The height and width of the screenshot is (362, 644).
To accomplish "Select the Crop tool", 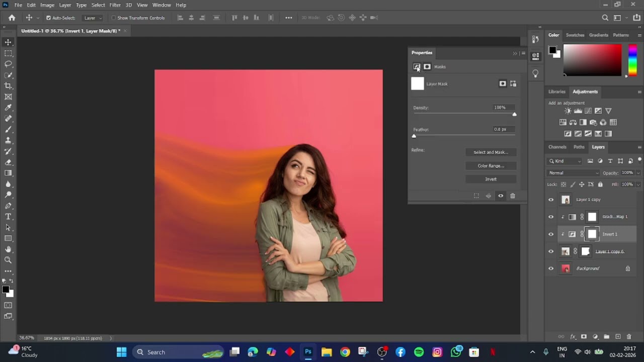I will click(x=8, y=86).
